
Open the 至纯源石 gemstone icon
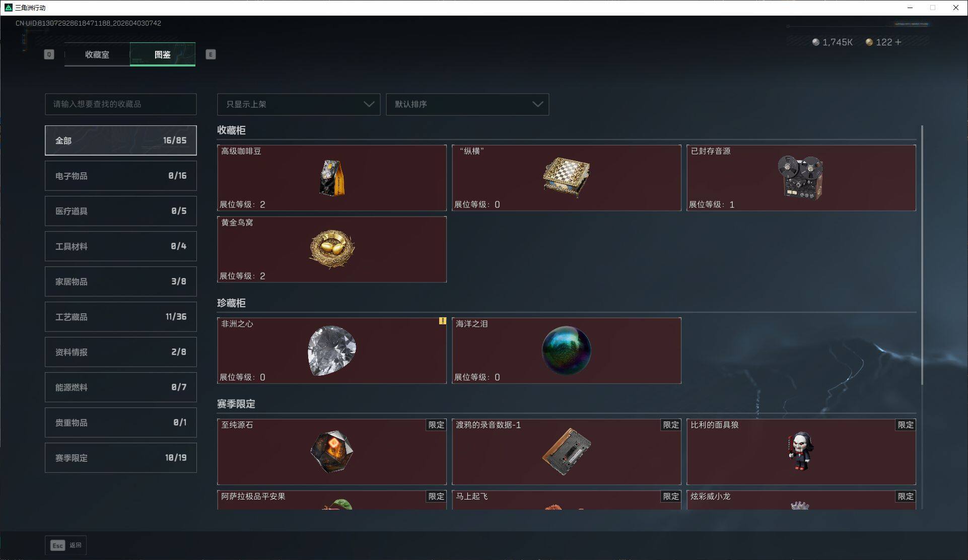click(x=332, y=451)
